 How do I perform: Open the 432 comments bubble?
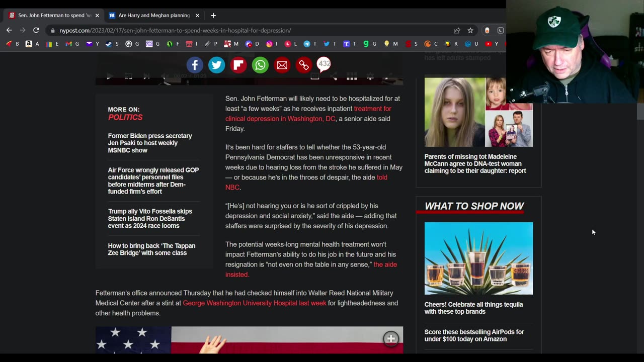click(x=324, y=64)
